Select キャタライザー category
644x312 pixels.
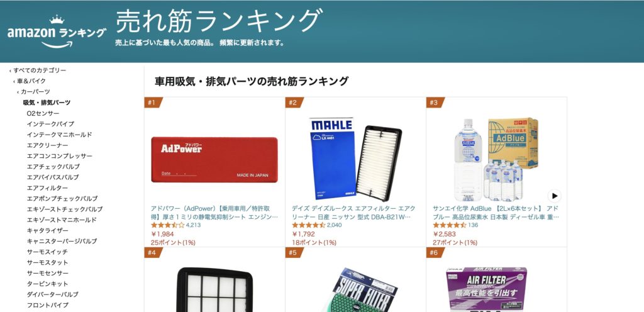click(x=48, y=231)
